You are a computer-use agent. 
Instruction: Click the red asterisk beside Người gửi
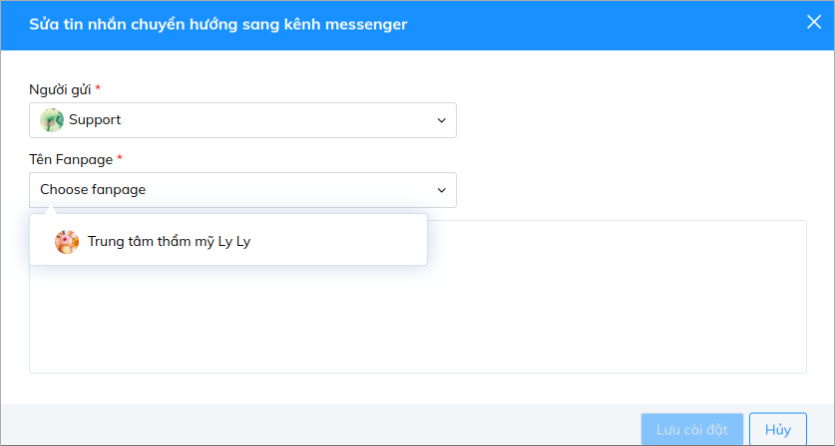(98, 87)
